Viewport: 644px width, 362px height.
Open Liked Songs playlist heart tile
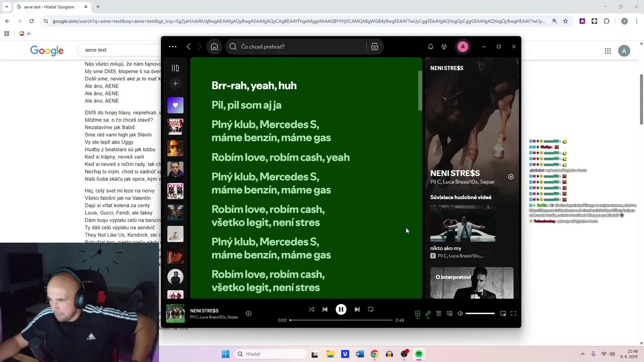(175, 105)
